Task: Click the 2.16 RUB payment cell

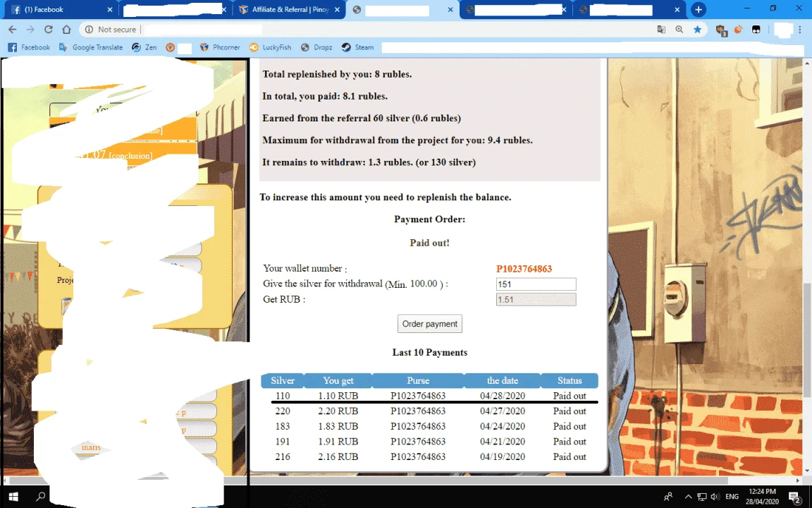Action: pyautogui.click(x=338, y=456)
